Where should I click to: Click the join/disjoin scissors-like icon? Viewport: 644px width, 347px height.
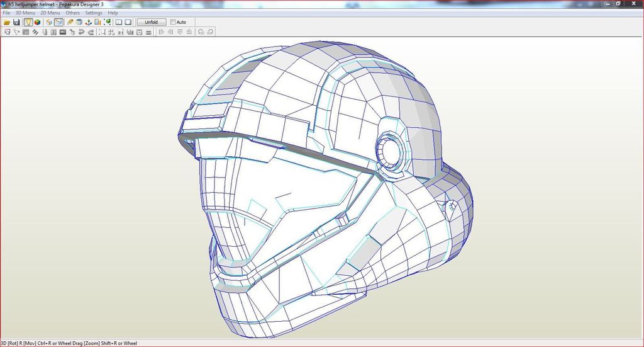(16, 31)
